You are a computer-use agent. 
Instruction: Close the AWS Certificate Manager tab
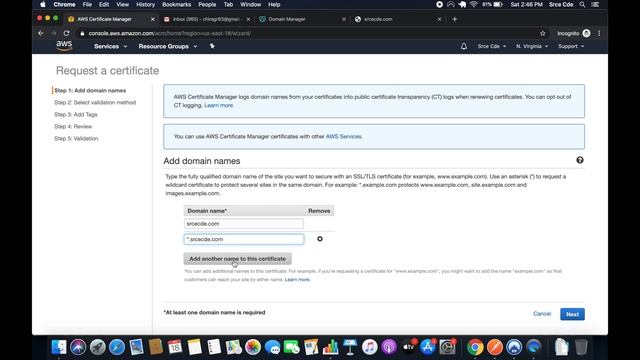153,19
